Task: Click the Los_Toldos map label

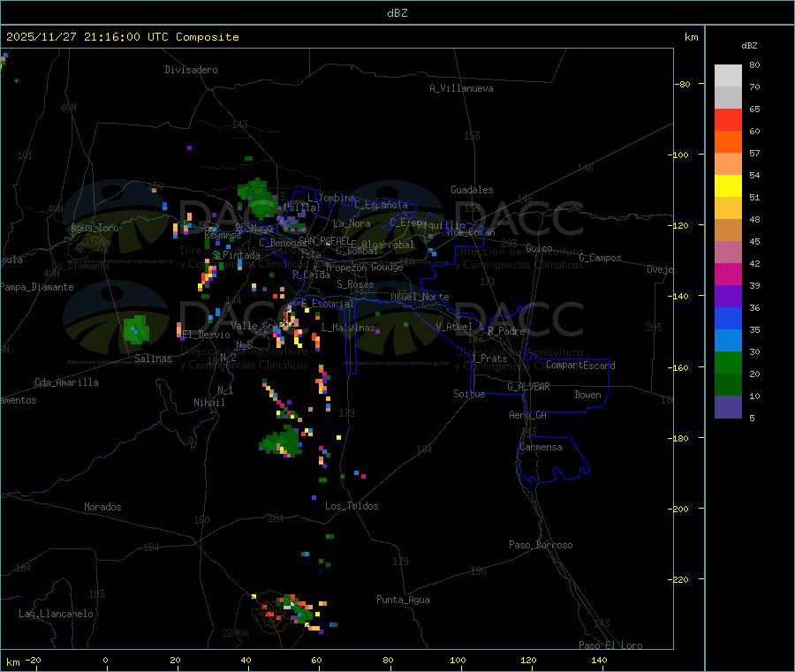Action: [x=352, y=506]
